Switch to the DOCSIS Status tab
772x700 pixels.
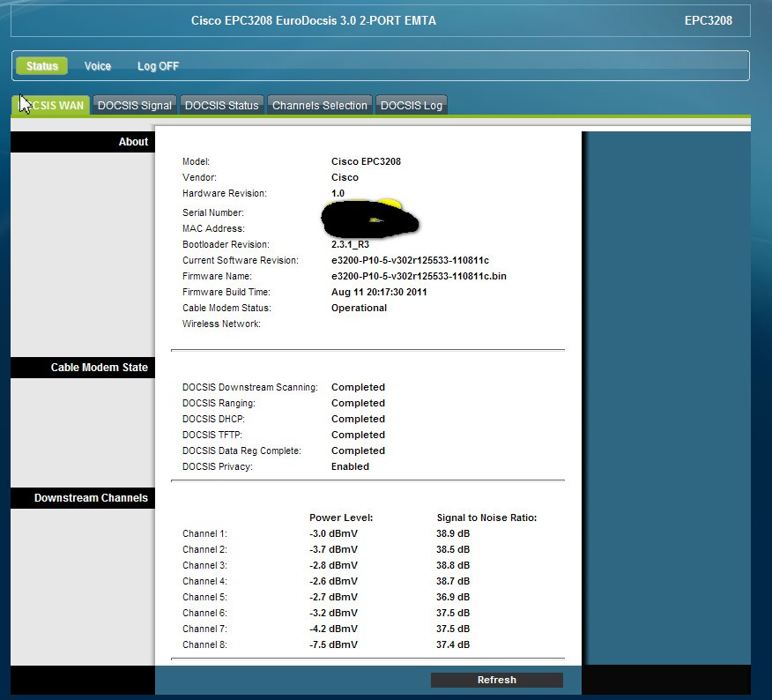(x=221, y=106)
